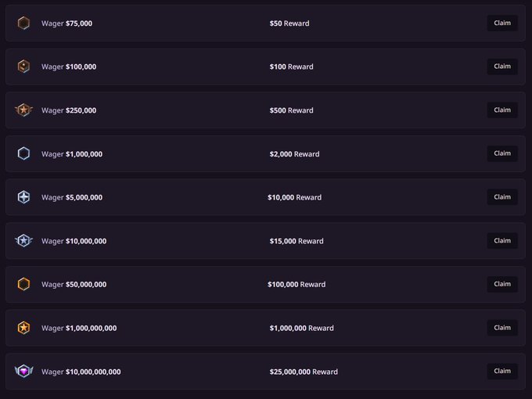532x399 pixels.
Task: Claim the $15,000 Reward
Action: coord(502,240)
